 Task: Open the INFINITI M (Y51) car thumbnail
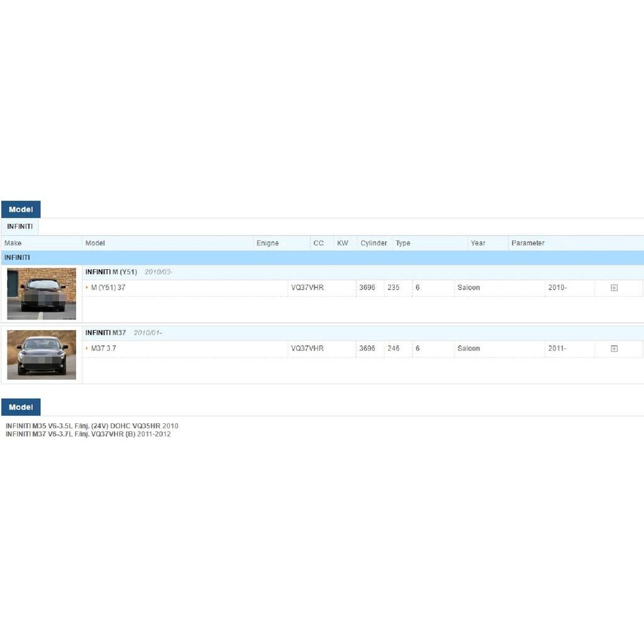coord(42,294)
